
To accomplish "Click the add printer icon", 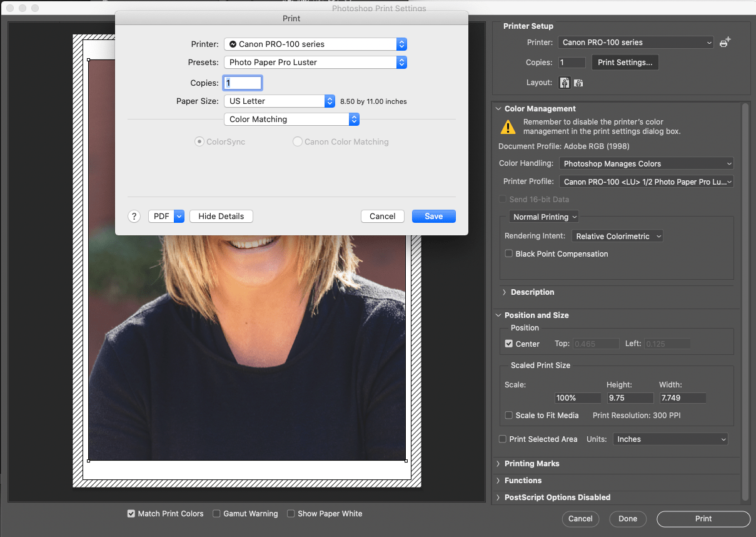I will pos(725,43).
